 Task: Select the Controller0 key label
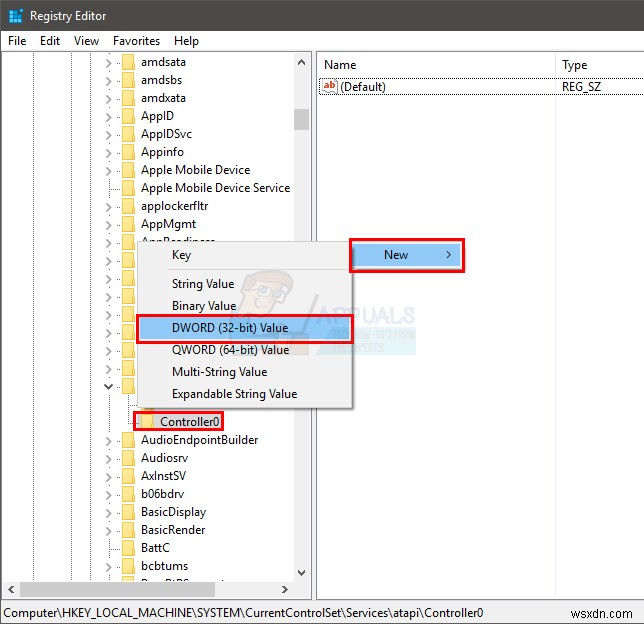[x=190, y=422]
